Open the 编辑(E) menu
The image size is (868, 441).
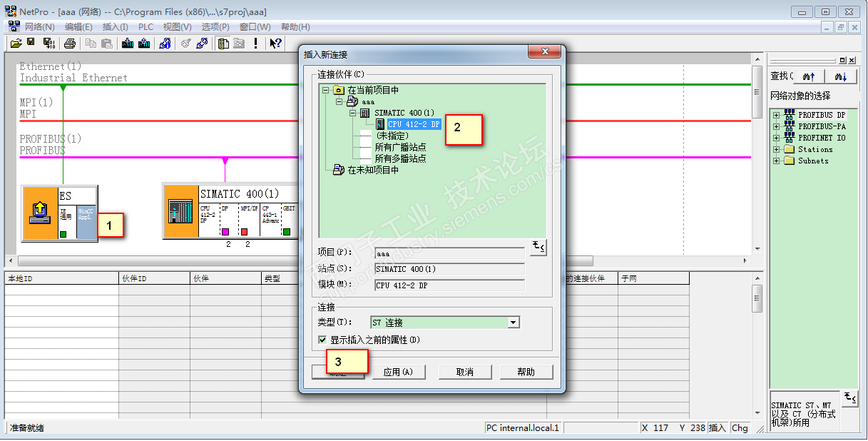(78, 27)
